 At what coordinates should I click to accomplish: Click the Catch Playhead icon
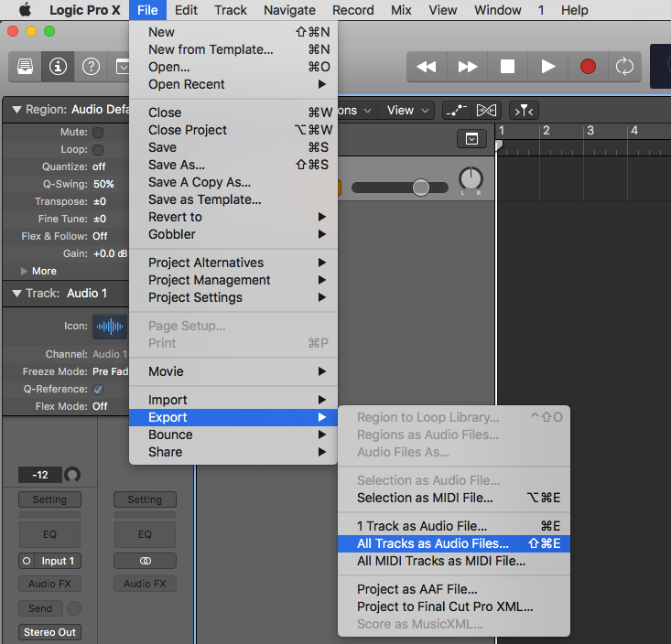click(524, 111)
